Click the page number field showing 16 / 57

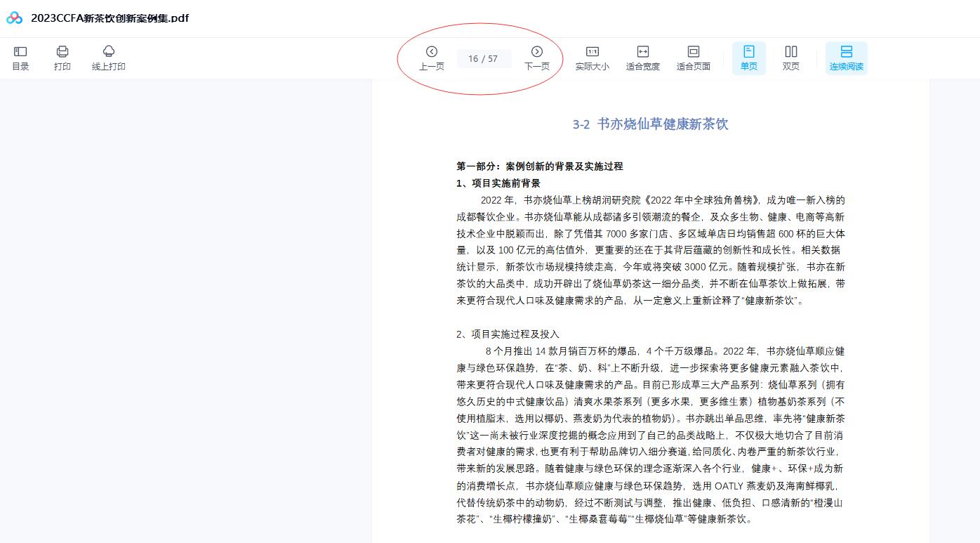(482, 59)
